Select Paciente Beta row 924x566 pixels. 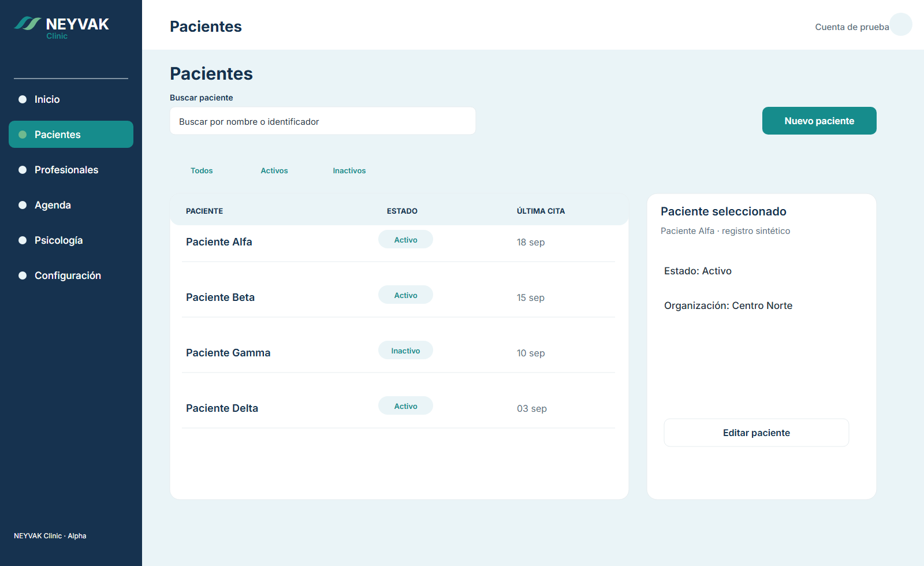point(398,297)
